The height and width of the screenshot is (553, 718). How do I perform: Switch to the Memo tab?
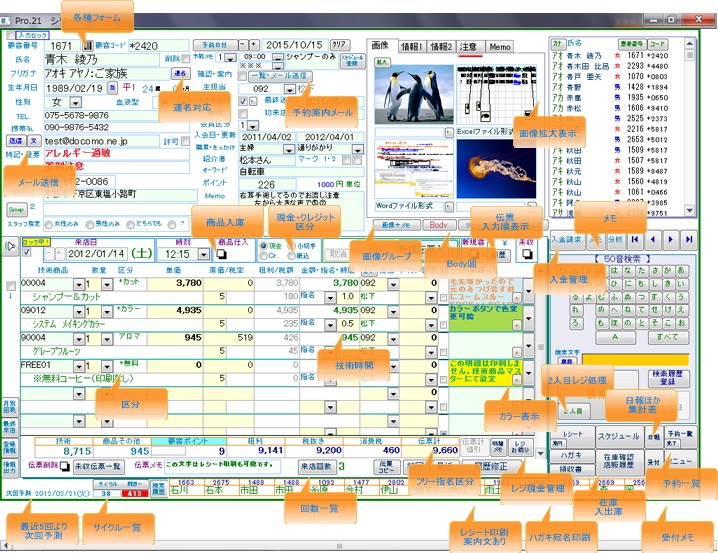[500, 46]
